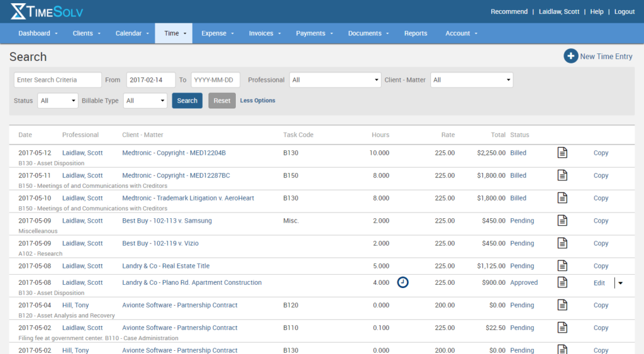The width and height of the screenshot is (644, 354).
Task: Click the To date field
Action: 215,80
